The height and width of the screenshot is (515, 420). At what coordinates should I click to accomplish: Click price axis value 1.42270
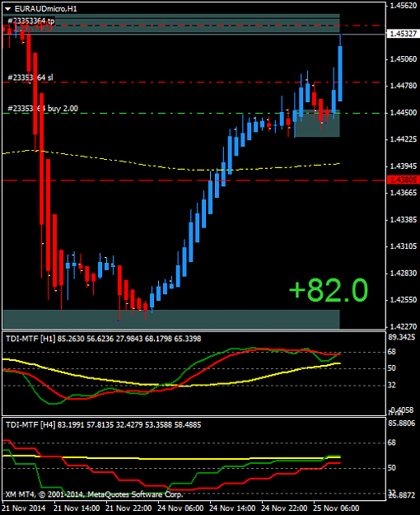[404, 326]
